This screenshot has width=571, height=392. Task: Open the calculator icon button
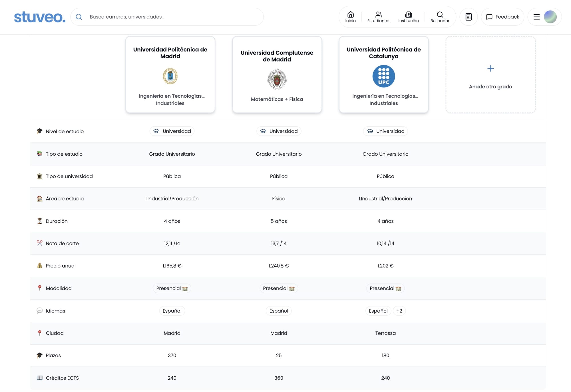point(469,17)
